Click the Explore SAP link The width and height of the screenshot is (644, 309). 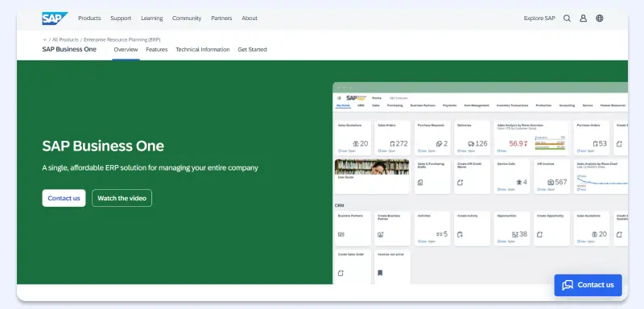[x=539, y=19]
